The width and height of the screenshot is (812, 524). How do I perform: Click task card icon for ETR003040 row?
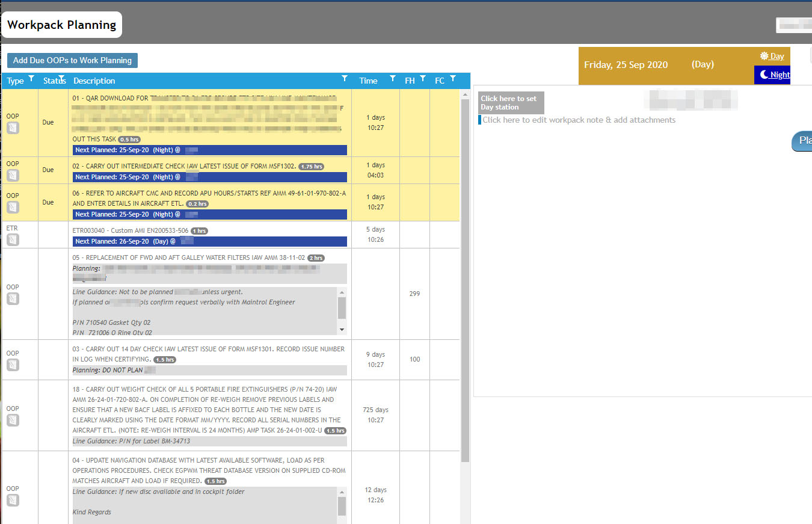pyautogui.click(x=13, y=239)
